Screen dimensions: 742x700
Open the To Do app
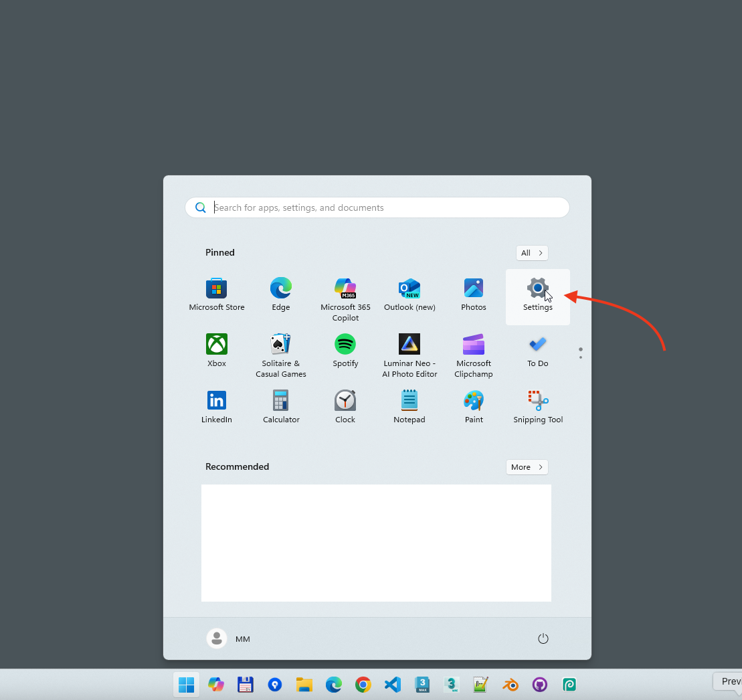pyautogui.click(x=537, y=351)
